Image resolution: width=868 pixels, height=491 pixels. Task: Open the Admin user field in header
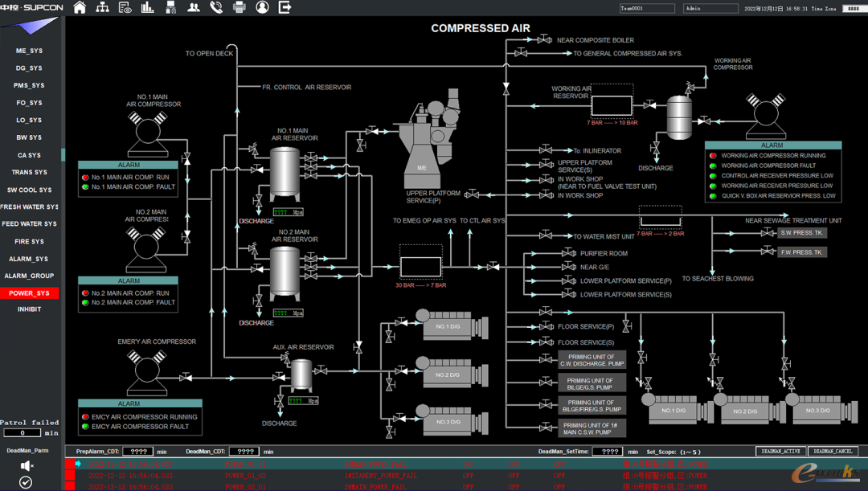click(x=710, y=8)
